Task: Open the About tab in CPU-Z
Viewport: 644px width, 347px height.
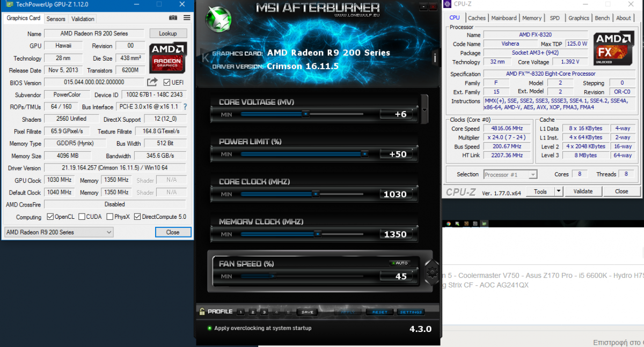Action: point(624,18)
